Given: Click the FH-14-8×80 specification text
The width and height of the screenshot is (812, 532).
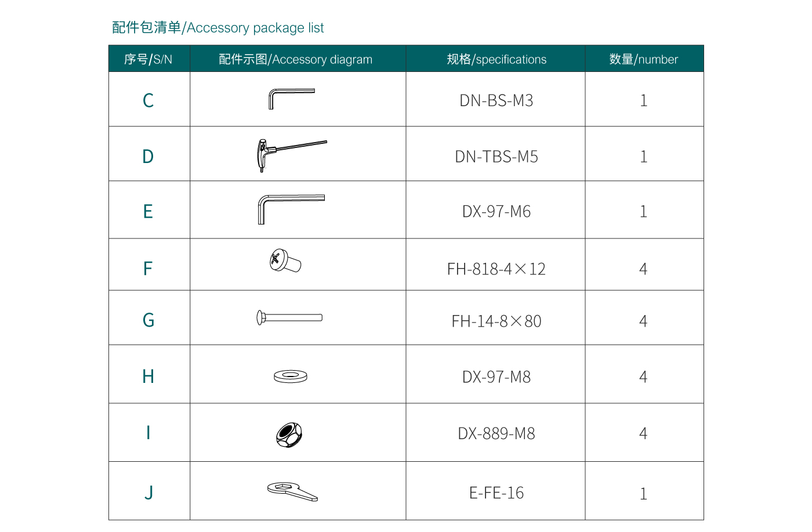Looking at the screenshot, I should click(496, 321).
